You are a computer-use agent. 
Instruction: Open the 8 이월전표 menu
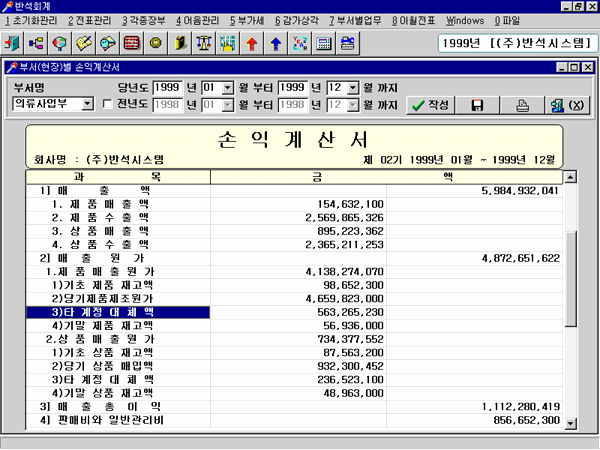[414, 21]
